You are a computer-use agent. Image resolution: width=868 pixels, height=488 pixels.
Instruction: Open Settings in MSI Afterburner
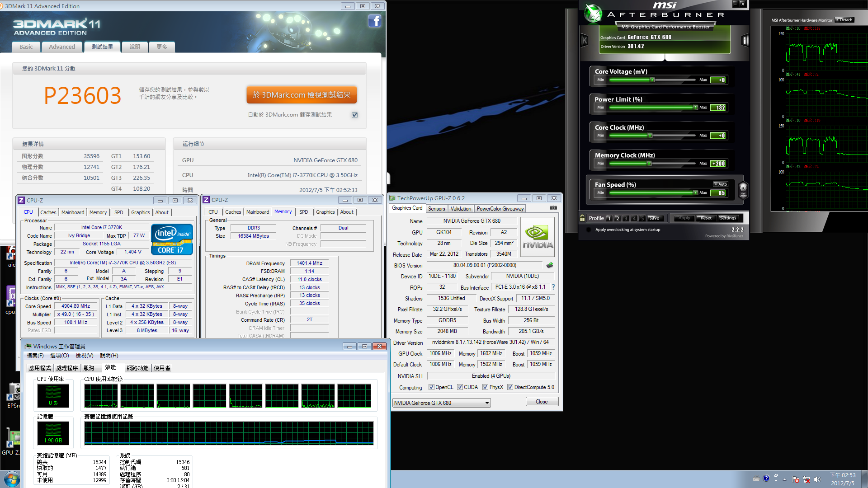728,218
